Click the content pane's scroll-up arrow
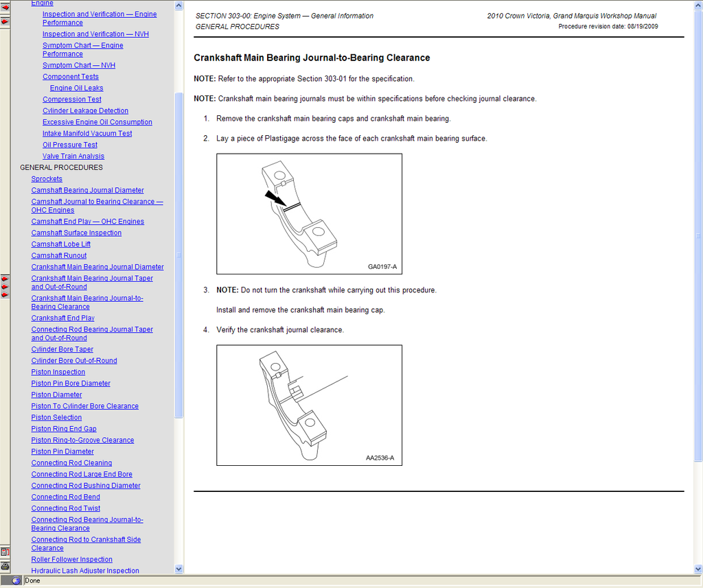Viewport: 703px width, 588px height. pos(698,5)
